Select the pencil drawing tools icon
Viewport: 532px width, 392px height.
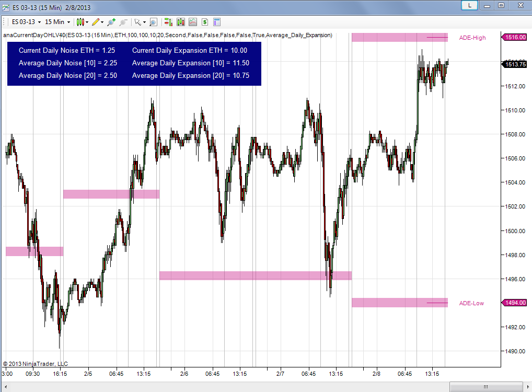click(x=96, y=22)
